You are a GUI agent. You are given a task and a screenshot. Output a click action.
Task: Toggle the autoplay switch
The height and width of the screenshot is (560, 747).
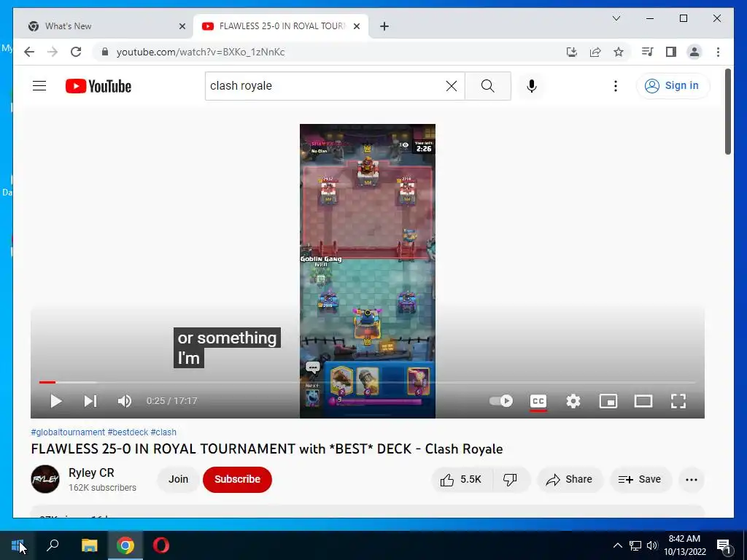tap(501, 401)
